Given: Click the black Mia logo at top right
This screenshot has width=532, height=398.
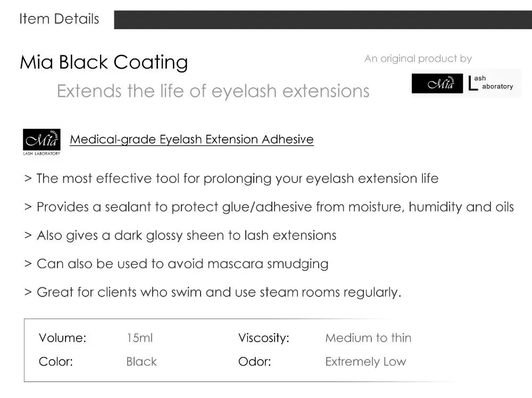Looking at the screenshot, I should pos(437,84).
